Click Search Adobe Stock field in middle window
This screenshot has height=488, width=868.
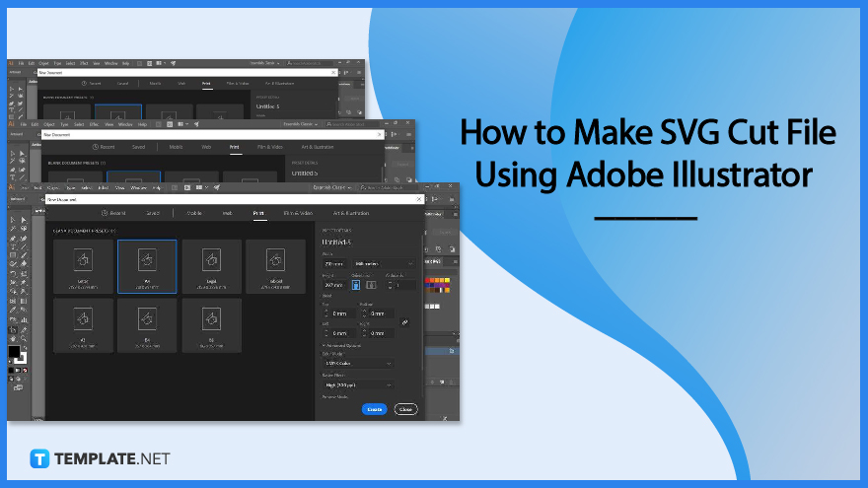[x=353, y=124]
